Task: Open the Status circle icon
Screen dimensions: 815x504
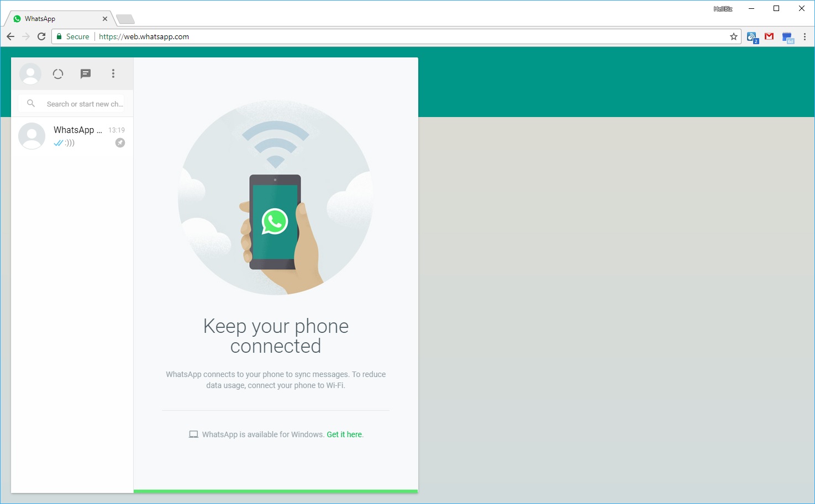Action: tap(58, 73)
